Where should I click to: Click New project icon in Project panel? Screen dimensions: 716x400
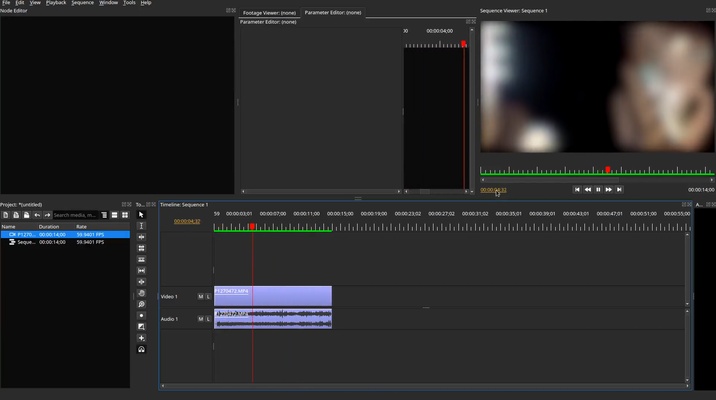tap(5, 215)
